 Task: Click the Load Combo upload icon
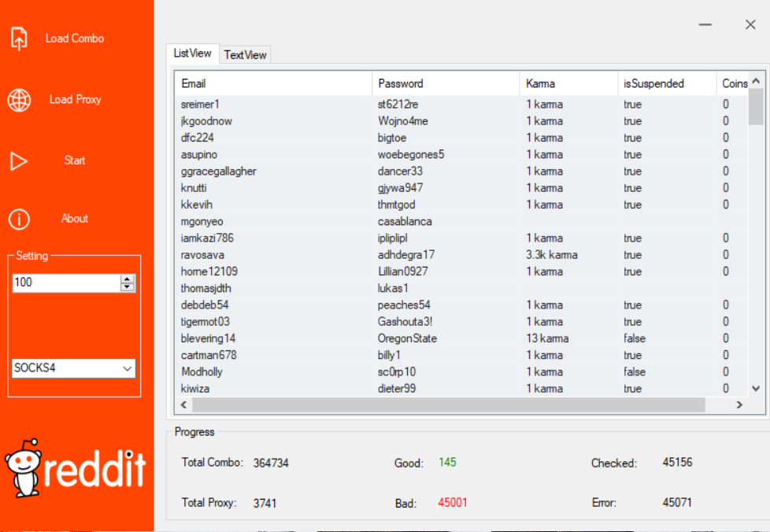19,39
